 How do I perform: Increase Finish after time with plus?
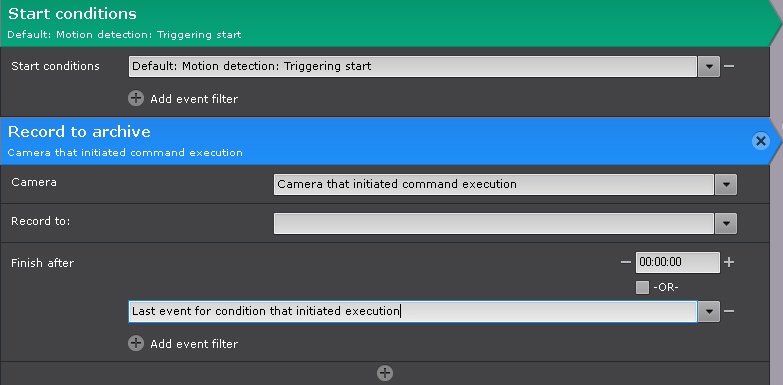(x=729, y=262)
